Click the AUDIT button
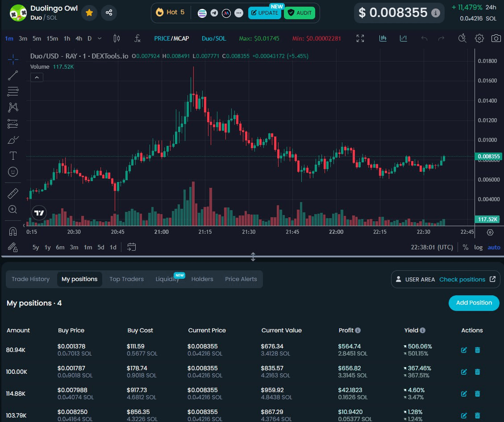Image resolution: width=504 pixels, height=422 pixels. coord(300,13)
